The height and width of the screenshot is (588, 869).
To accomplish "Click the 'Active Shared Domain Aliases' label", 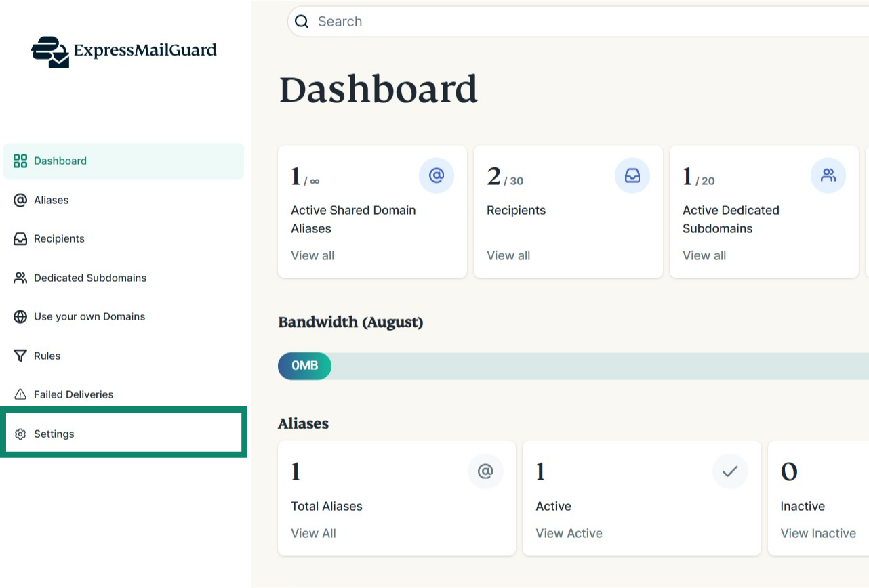I will tap(353, 219).
